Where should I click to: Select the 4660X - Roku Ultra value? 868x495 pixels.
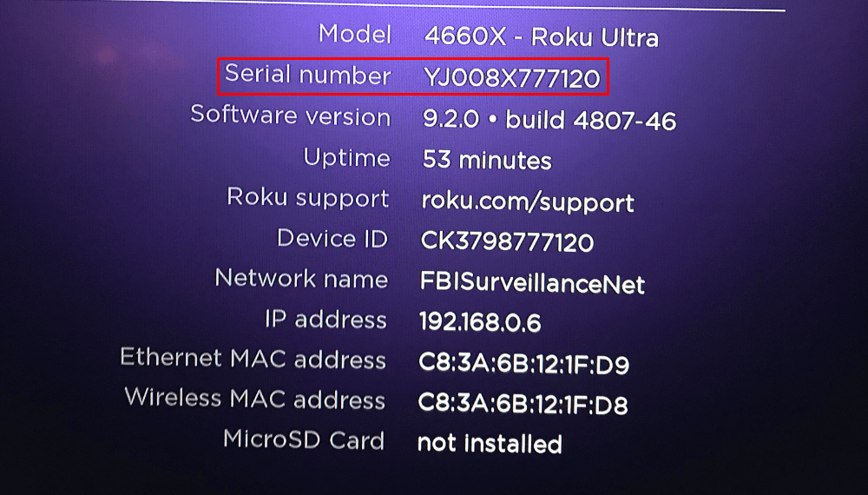click(542, 37)
